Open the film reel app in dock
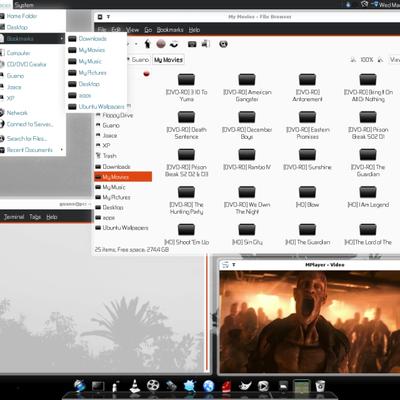This screenshot has width=400, height=400. point(153,386)
